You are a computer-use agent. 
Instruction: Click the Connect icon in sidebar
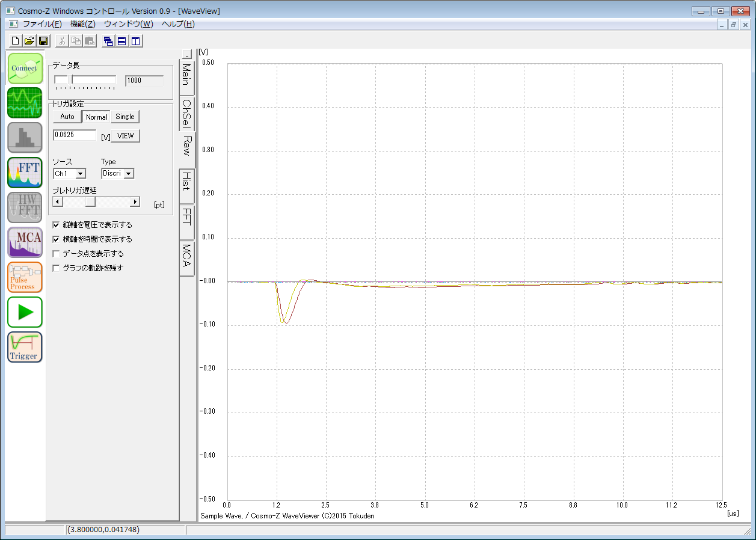[x=25, y=68]
